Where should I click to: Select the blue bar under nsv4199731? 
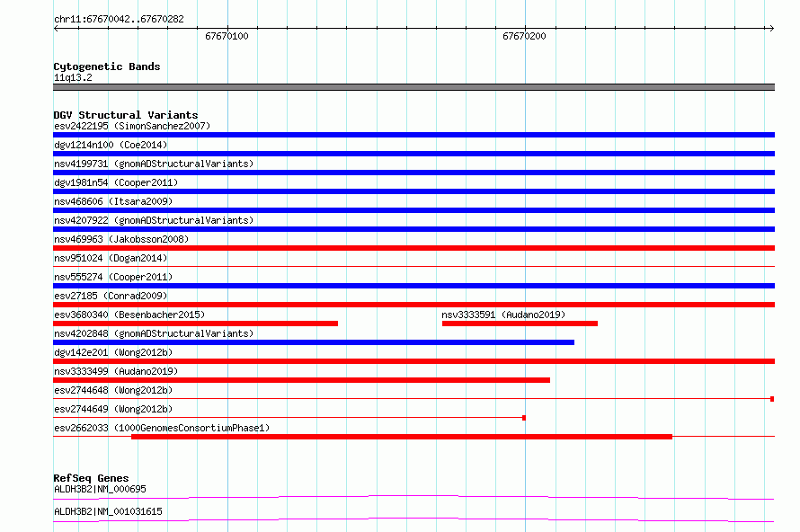tap(413, 173)
